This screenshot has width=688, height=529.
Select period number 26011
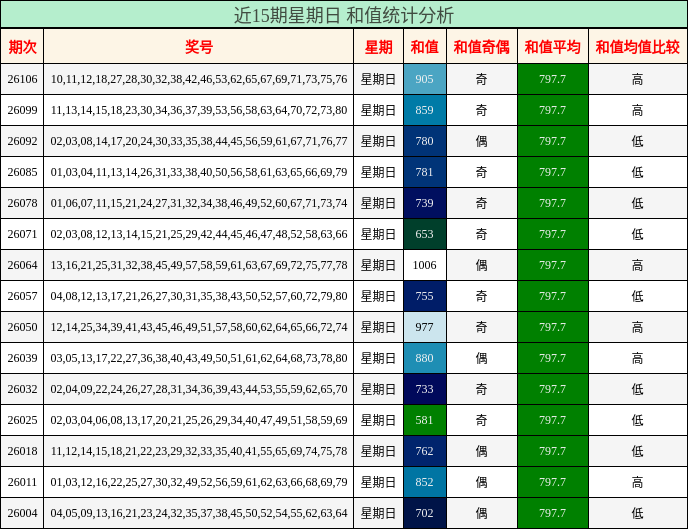[x=22, y=482]
